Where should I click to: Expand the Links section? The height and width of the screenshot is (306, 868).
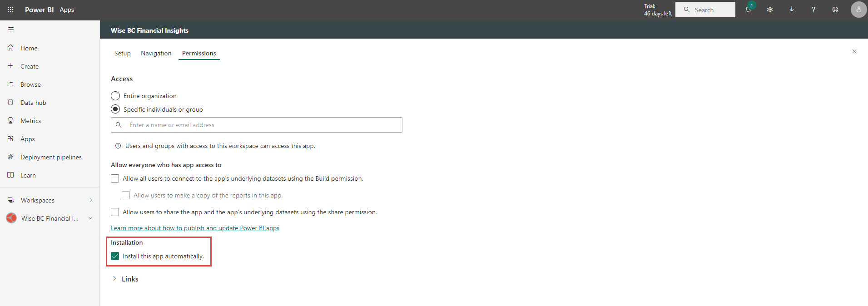[x=114, y=279]
